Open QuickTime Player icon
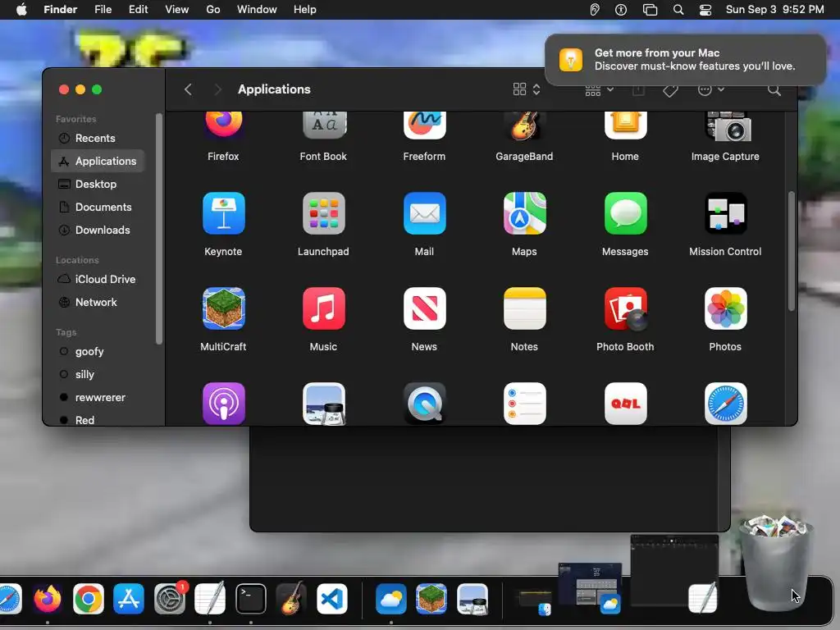This screenshot has height=630, width=840. pos(424,404)
